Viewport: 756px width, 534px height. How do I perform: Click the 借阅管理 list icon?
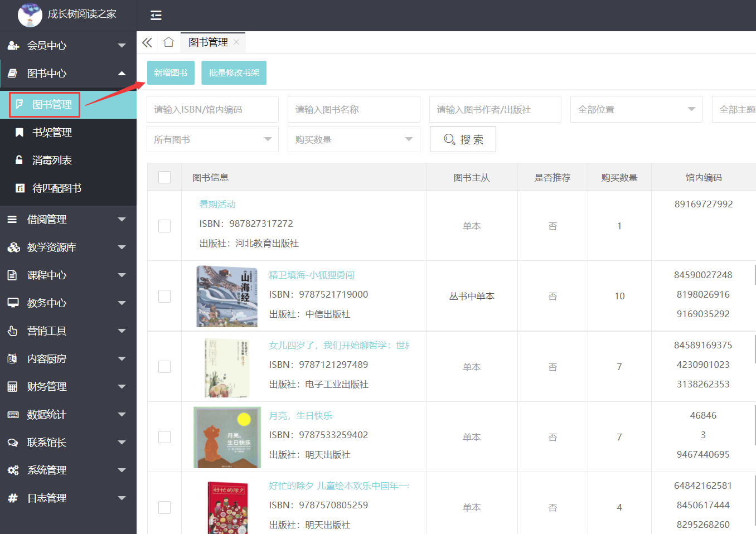coord(12,220)
